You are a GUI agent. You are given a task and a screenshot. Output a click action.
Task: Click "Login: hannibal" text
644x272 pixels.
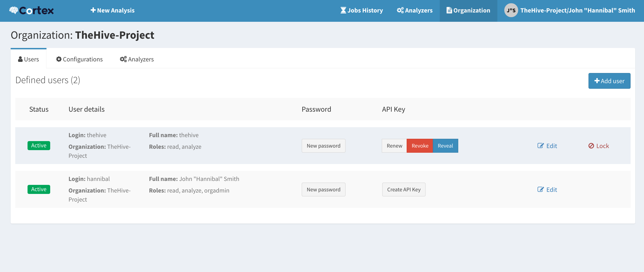click(89, 179)
